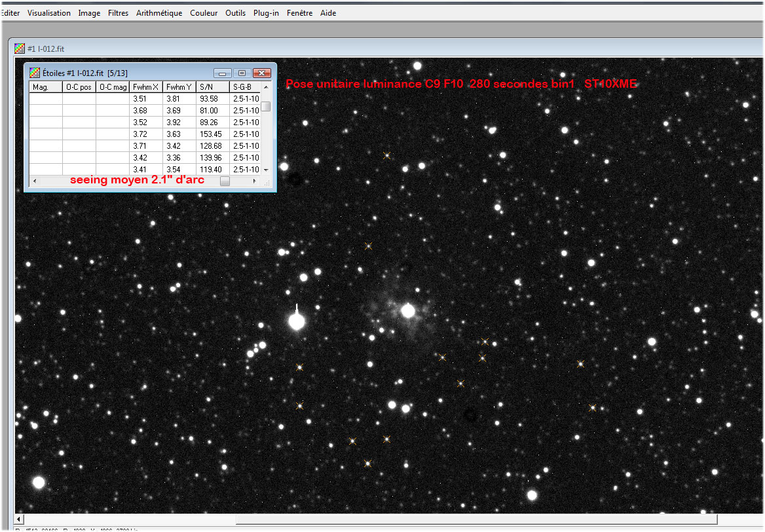Select the S/N value 119.40
765x532 pixels.
click(211, 169)
